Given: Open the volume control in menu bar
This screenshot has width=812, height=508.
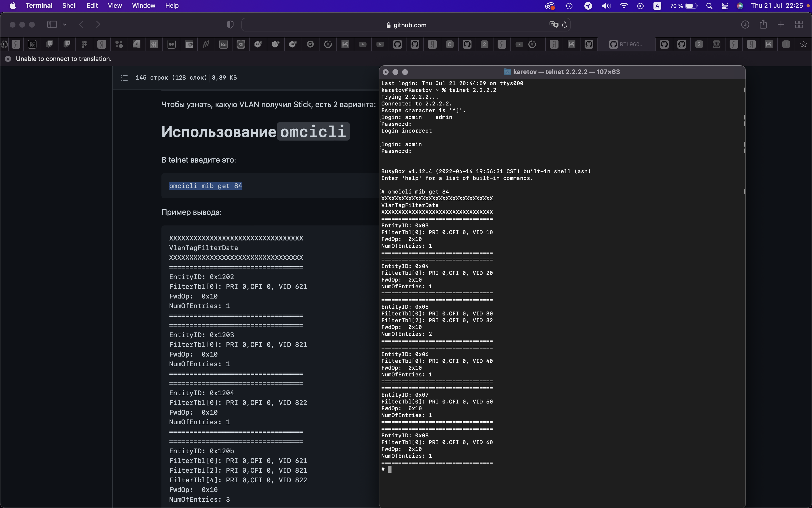Looking at the screenshot, I should click(x=606, y=6).
